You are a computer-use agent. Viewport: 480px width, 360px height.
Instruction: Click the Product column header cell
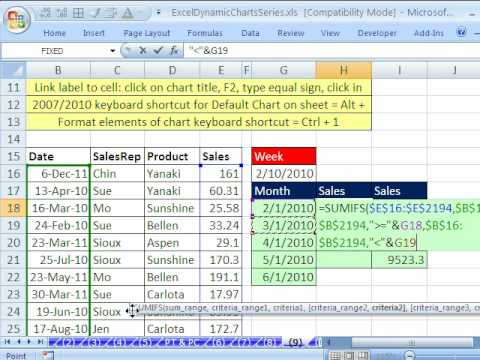click(x=172, y=156)
